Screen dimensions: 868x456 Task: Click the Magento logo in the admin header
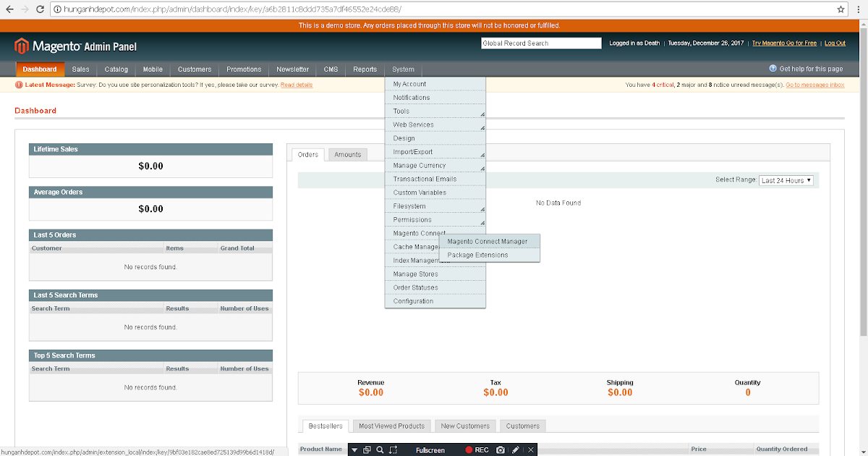pyautogui.click(x=22, y=43)
